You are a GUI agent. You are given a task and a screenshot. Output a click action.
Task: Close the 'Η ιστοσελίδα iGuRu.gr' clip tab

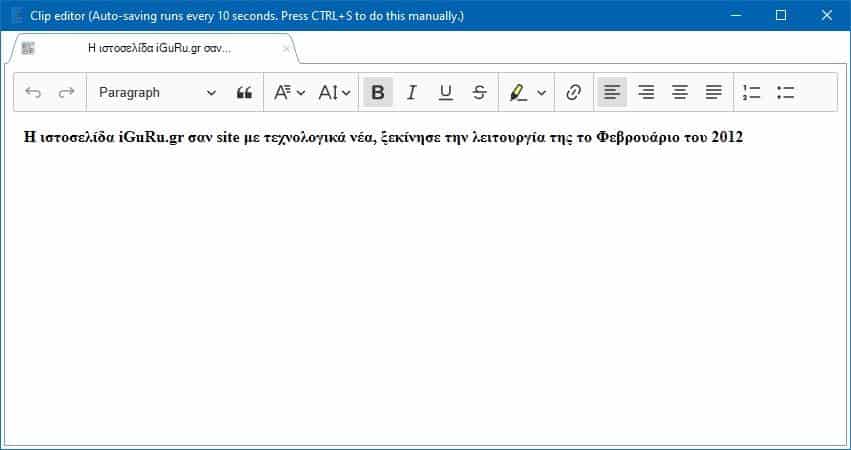(286, 49)
